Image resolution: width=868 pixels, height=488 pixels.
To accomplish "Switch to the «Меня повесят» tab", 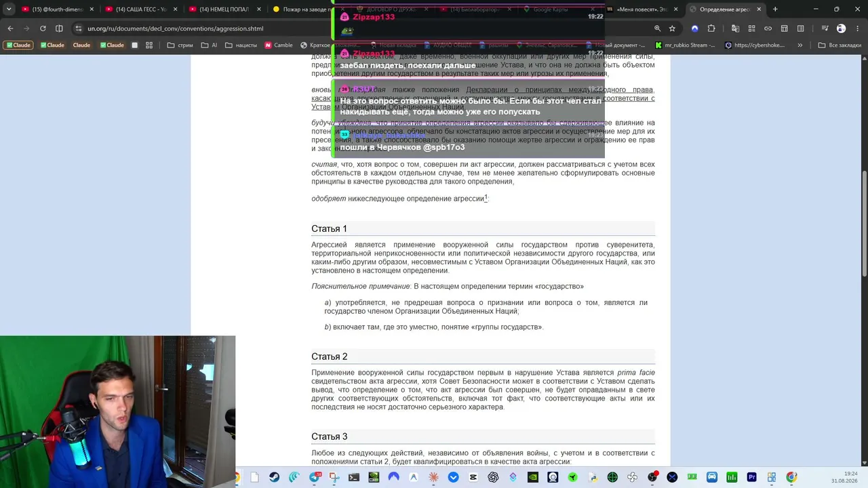I will [642, 9].
